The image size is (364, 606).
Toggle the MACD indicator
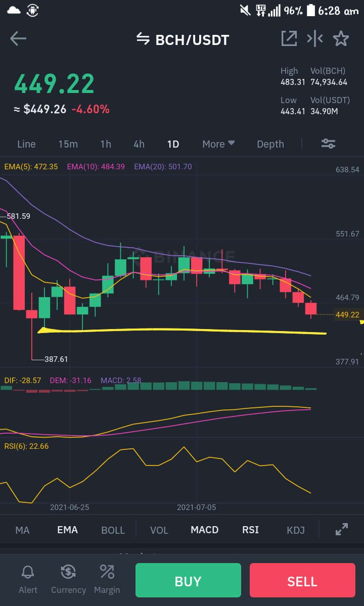click(204, 530)
